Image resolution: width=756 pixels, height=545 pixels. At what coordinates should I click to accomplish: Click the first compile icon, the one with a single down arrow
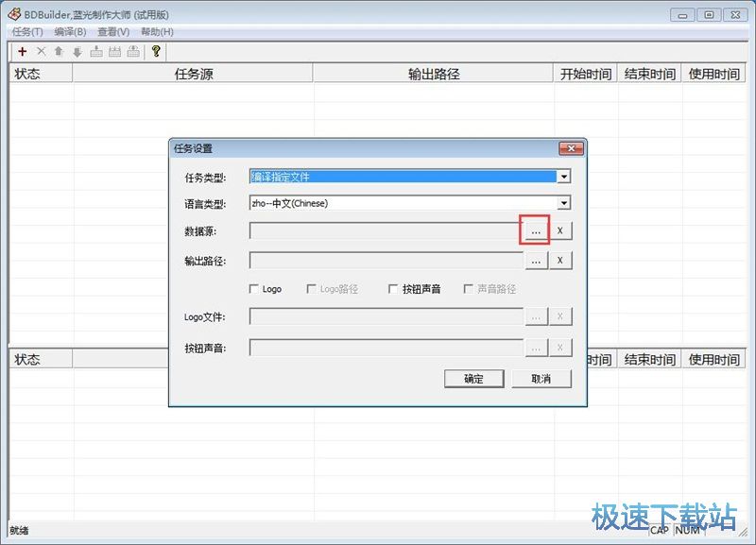(96, 52)
